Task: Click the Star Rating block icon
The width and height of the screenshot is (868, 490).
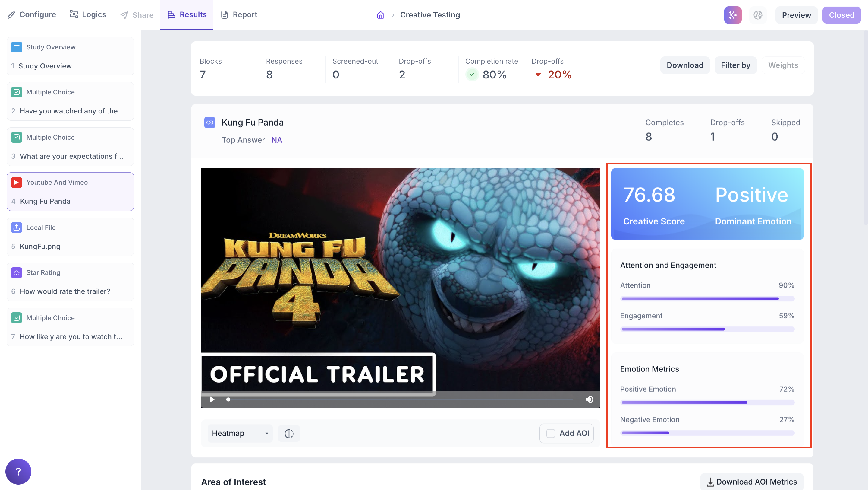Action: [16, 272]
